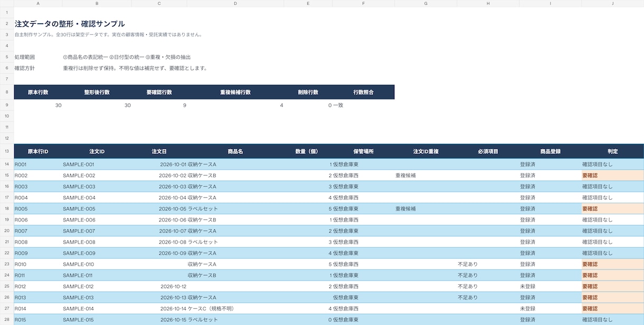
Task: Select the 重複候補行数 summary header
Action: [x=235, y=92]
